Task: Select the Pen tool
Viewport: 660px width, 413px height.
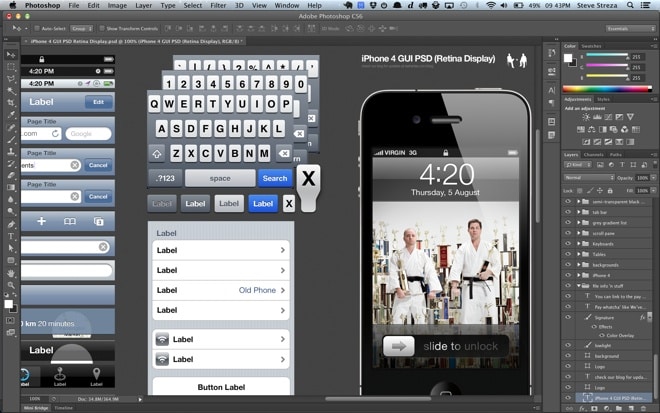Action: pos(11,224)
